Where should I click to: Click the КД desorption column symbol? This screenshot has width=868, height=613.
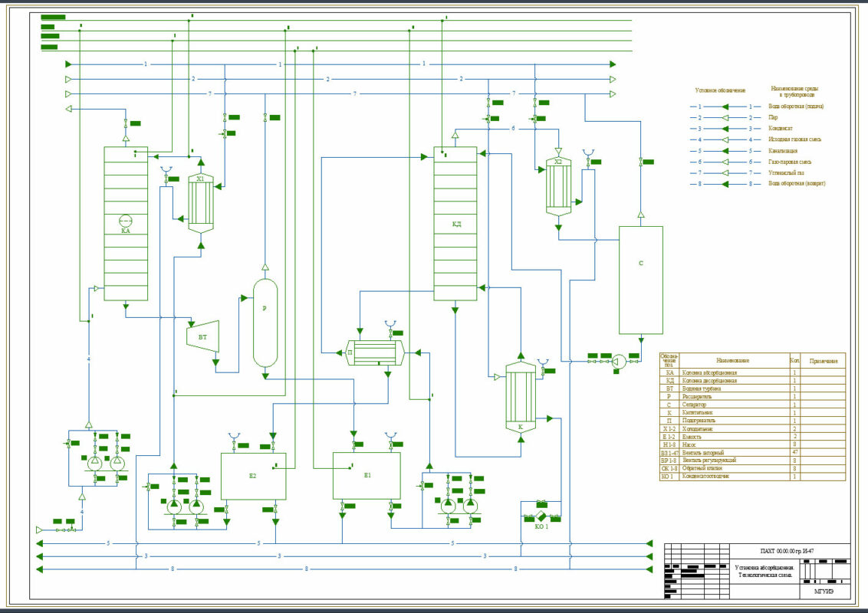[x=455, y=224]
